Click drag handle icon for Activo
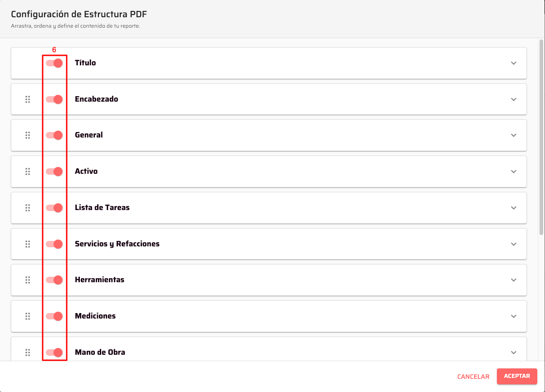The height and width of the screenshot is (392, 545). pyautogui.click(x=28, y=171)
